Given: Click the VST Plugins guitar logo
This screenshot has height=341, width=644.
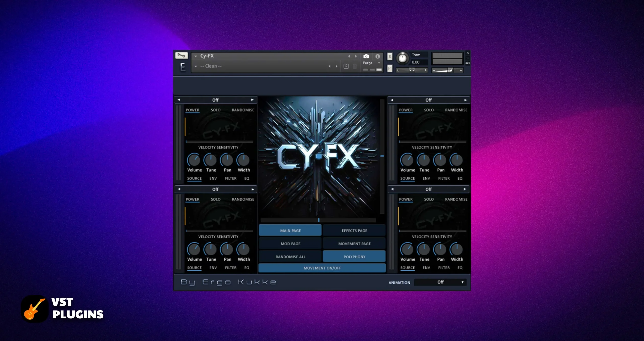Looking at the screenshot, I should coord(35,309).
